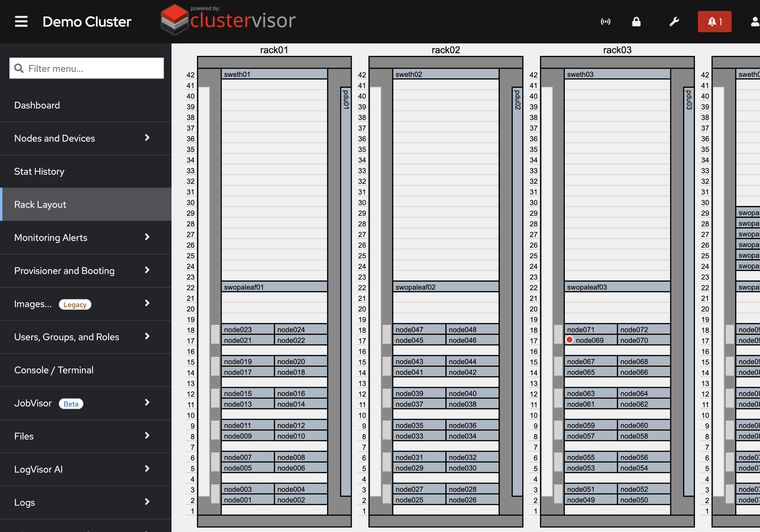Select node025 in rack02
This screenshot has width=760, height=532.
(419, 499)
